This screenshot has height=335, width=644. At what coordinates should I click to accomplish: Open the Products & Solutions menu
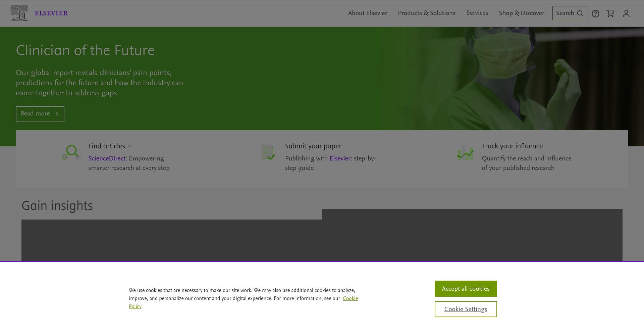pyautogui.click(x=427, y=13)
